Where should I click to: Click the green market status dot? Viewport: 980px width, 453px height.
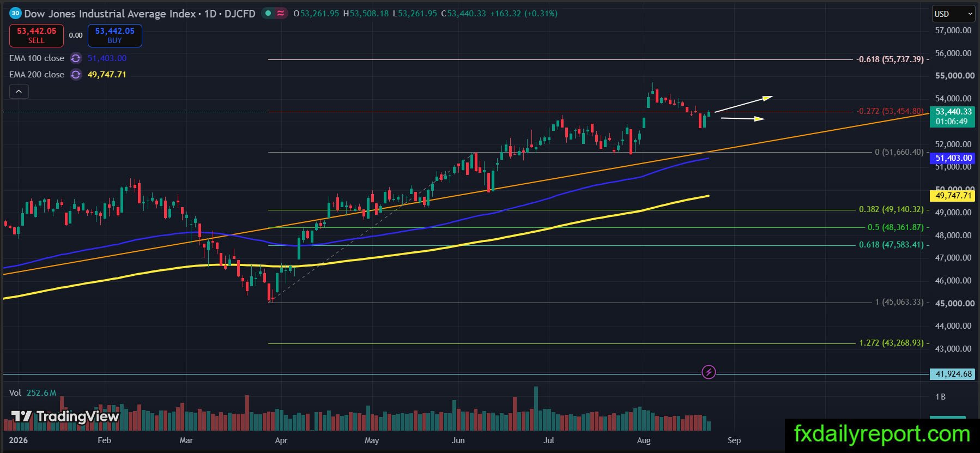269,14
